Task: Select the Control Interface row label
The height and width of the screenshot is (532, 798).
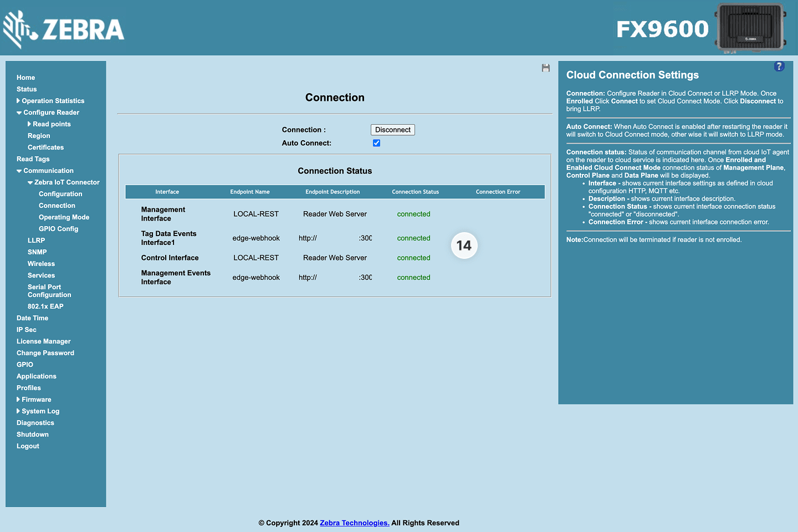Action: click(x=170, y=258)
